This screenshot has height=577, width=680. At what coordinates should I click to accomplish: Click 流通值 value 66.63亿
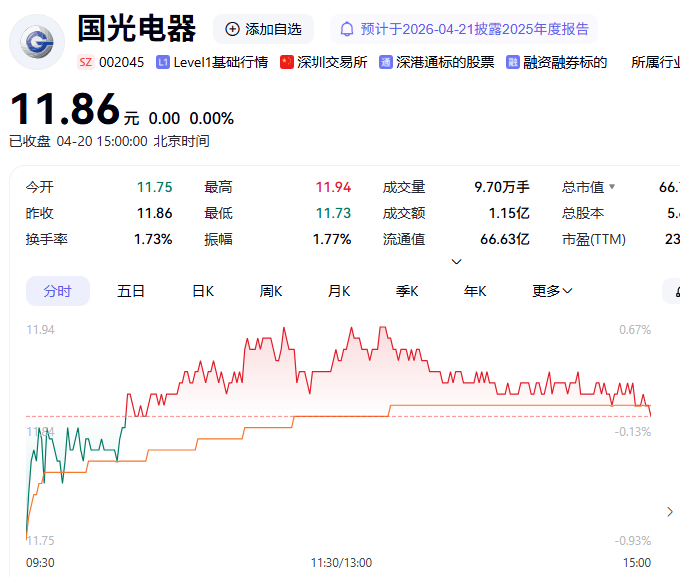pos(505,239)
